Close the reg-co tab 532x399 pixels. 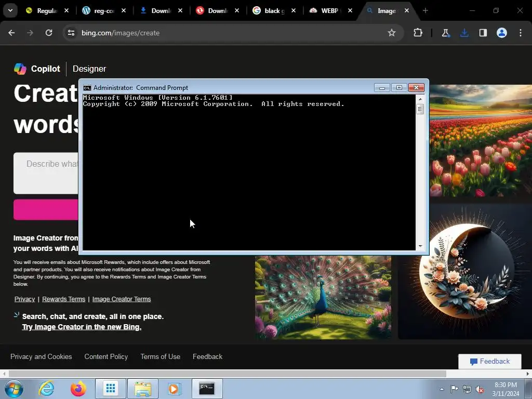pyautogui.click(x=124, y=10)
